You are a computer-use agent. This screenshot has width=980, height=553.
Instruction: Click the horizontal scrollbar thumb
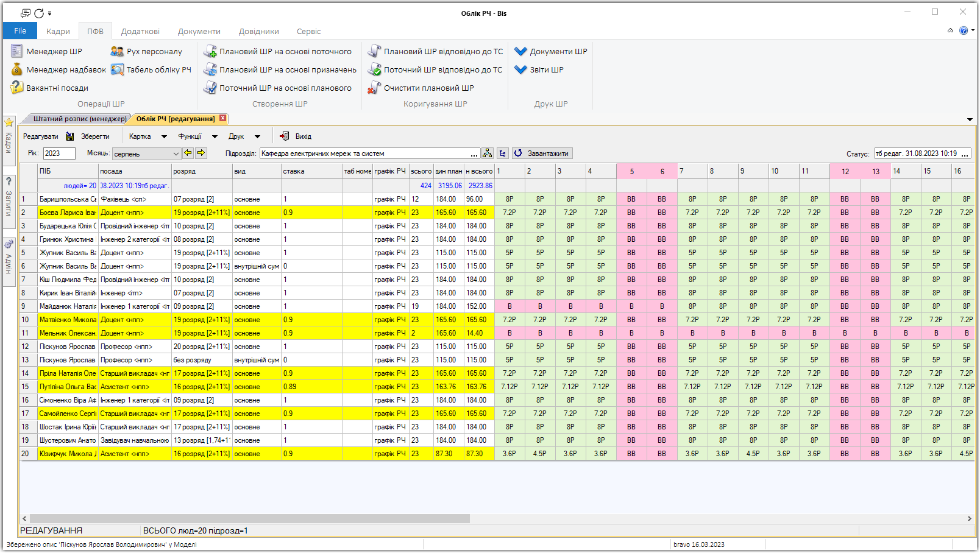tap(249, 519)
